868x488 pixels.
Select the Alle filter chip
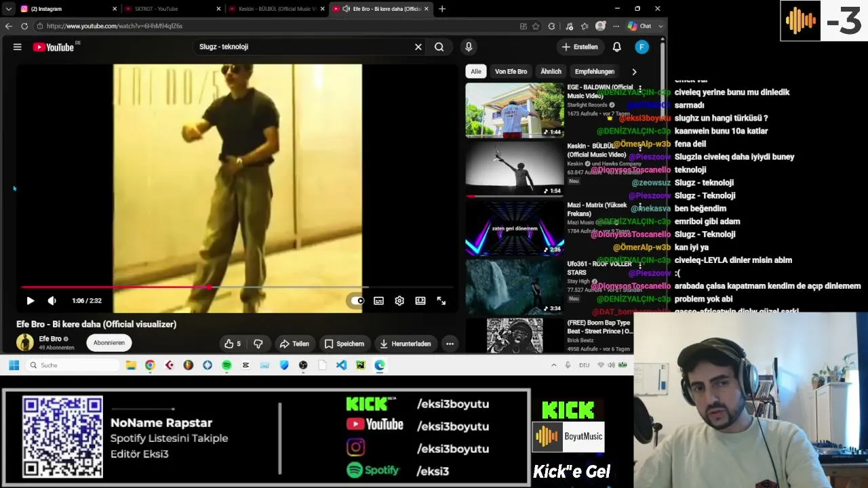pyautogui.click(x=476, y=71)
